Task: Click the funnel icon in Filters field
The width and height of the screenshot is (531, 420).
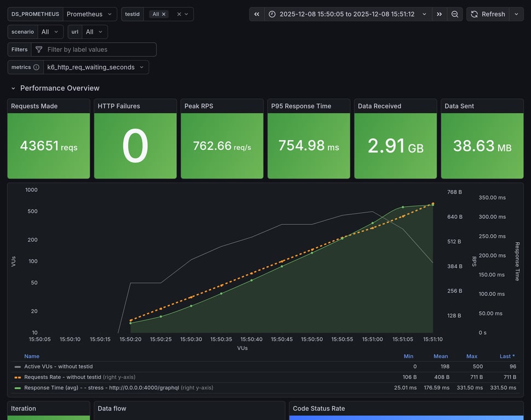Action: click(x=38, y=49)
